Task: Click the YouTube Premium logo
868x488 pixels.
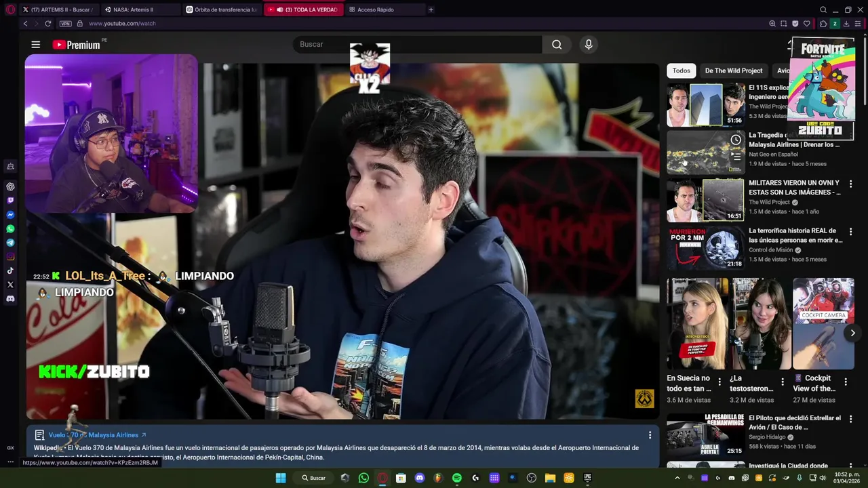Action: 76,45
